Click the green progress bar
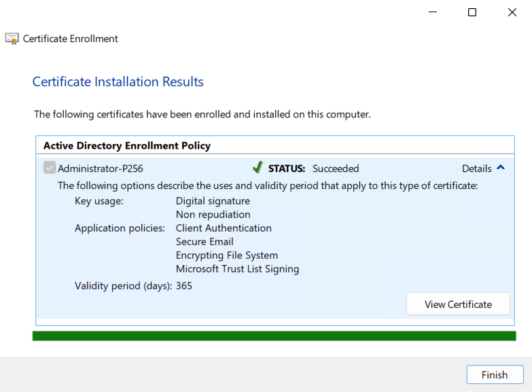Image resolution: width=532 pixels, height=392 pixels. [x=274, y=336]
